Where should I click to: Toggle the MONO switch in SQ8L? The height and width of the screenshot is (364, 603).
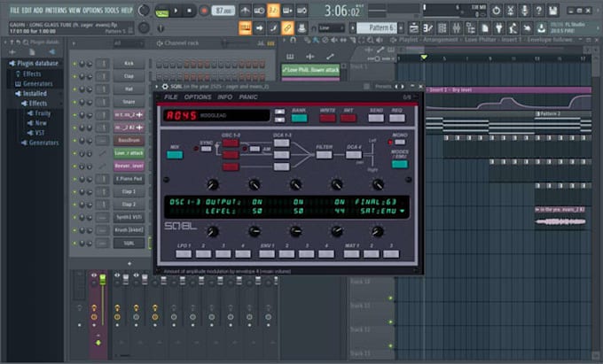(x=400, y=142)
